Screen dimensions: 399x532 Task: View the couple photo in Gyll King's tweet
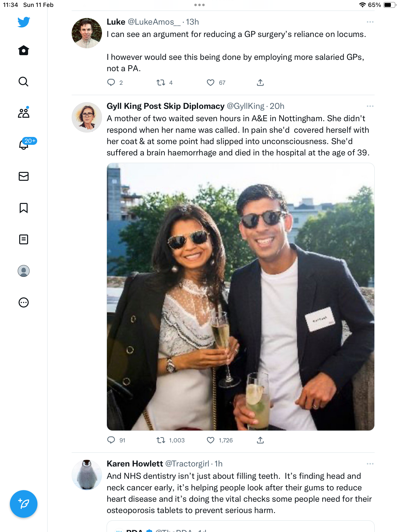(x=241, y=297)
